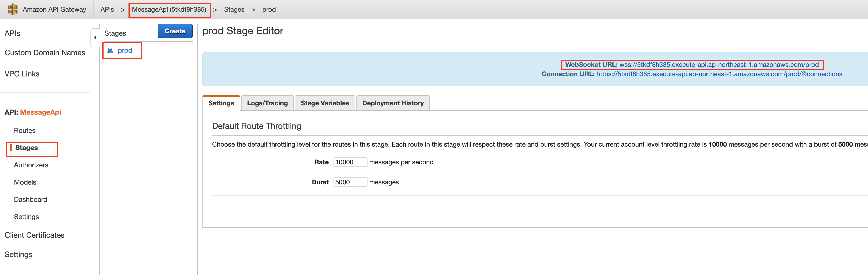
Task: Switch to the Logs/Tracing tab
Action: 267,103
